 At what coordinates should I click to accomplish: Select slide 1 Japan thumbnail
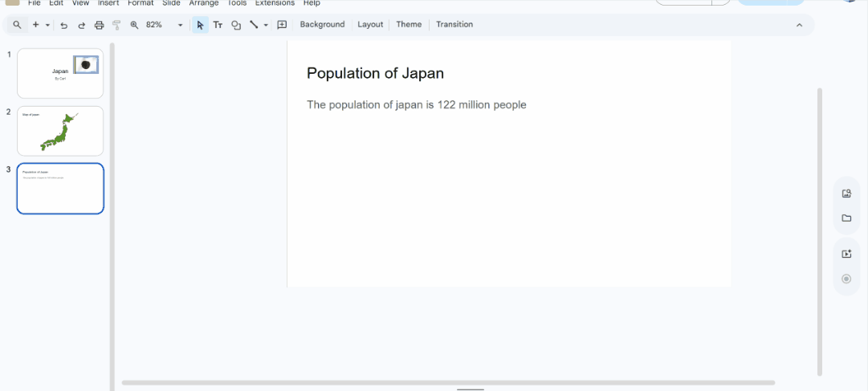pos(60,73)
